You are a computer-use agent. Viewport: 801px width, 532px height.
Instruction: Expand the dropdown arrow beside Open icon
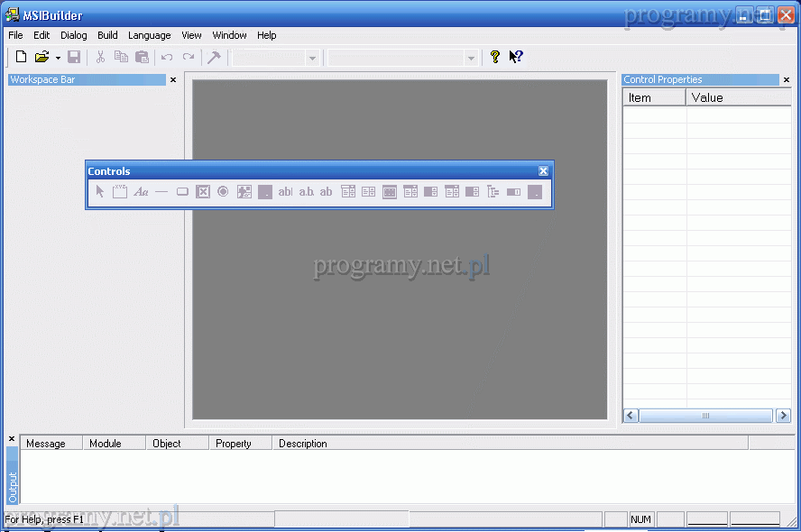pos(58,58)
